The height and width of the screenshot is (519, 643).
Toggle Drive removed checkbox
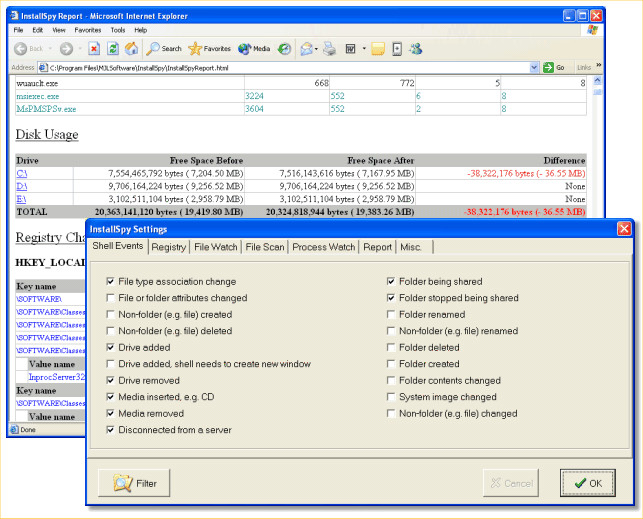click(110, 380)
